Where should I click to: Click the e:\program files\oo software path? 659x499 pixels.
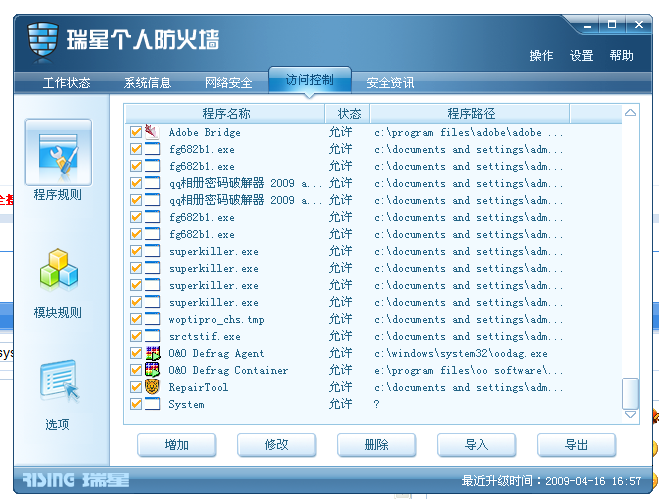pos(468,370)
